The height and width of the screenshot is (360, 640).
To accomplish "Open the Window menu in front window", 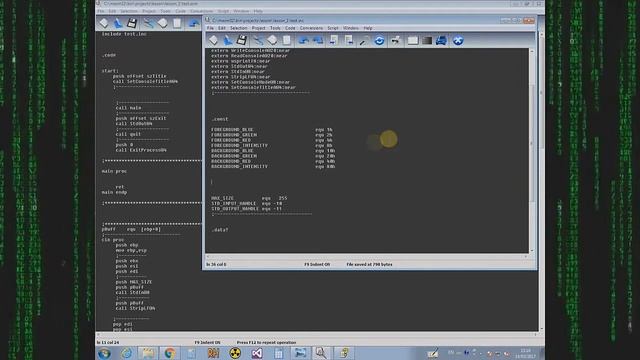I will pyautogui.click(x=351, y=28).
